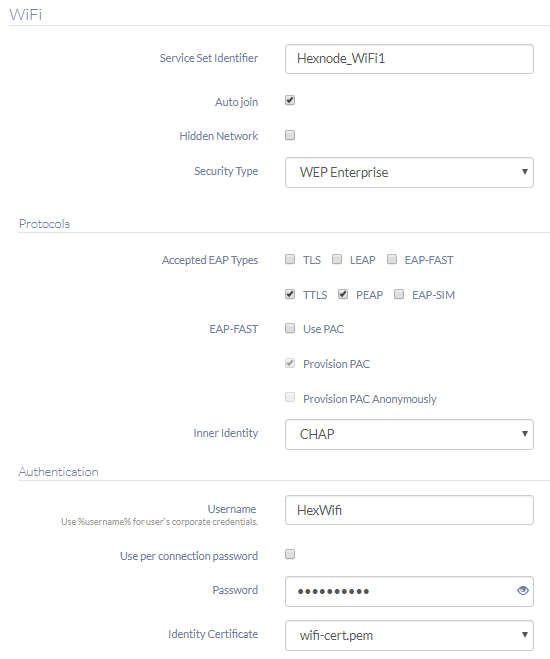Uncheck the TTLS EAP type

[x=290, y=294]
